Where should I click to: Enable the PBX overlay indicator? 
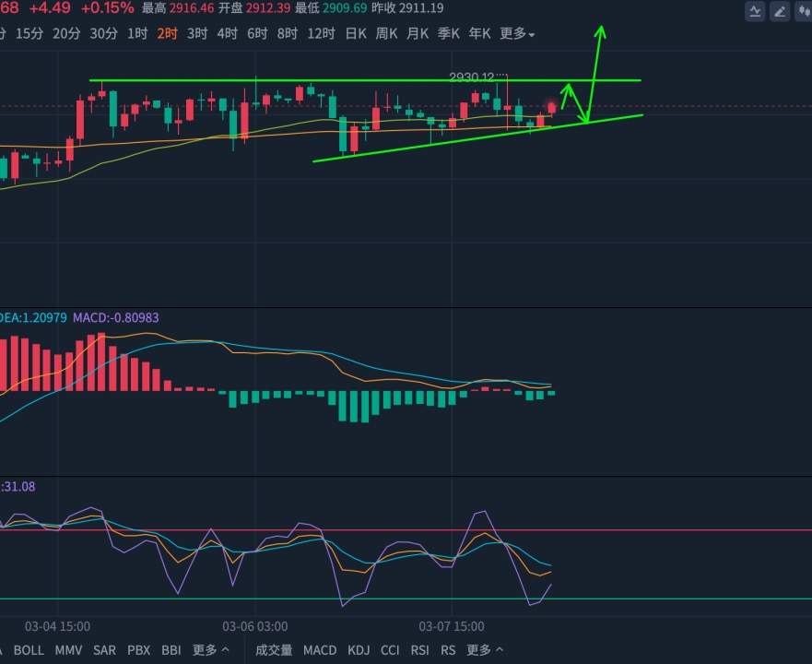click(139, 650)
